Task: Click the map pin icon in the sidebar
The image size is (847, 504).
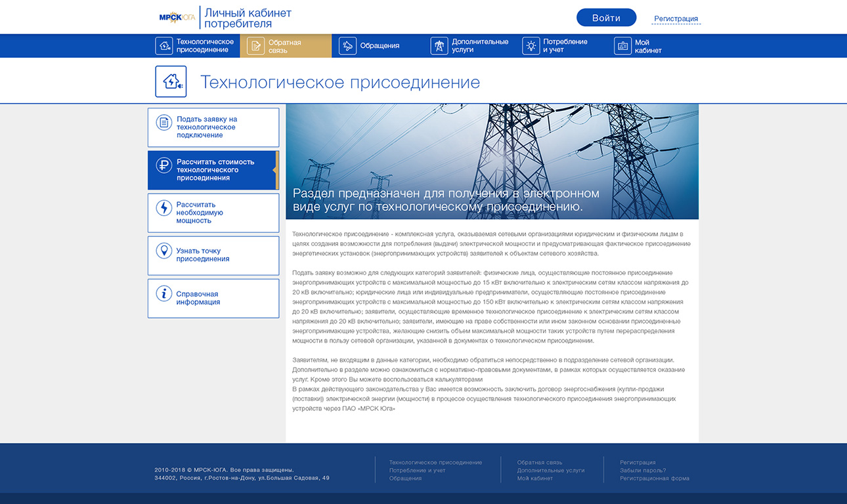Action: (163, 251)
